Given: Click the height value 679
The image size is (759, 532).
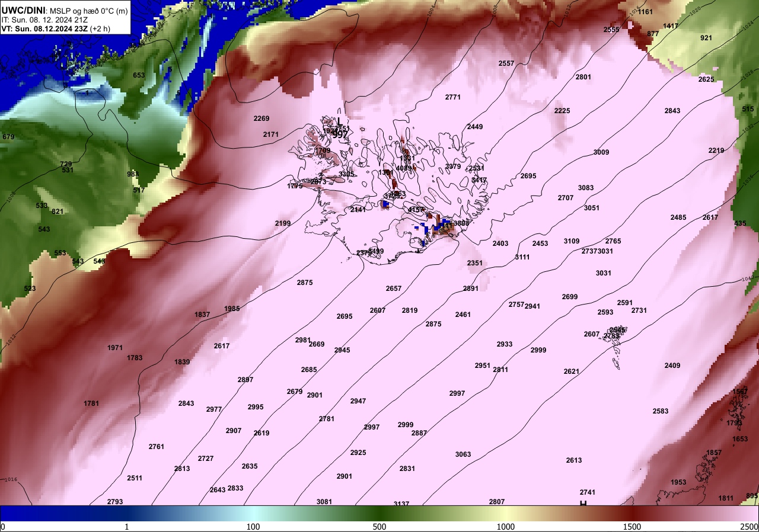Looking at the screenshot, I should (8, 137).
